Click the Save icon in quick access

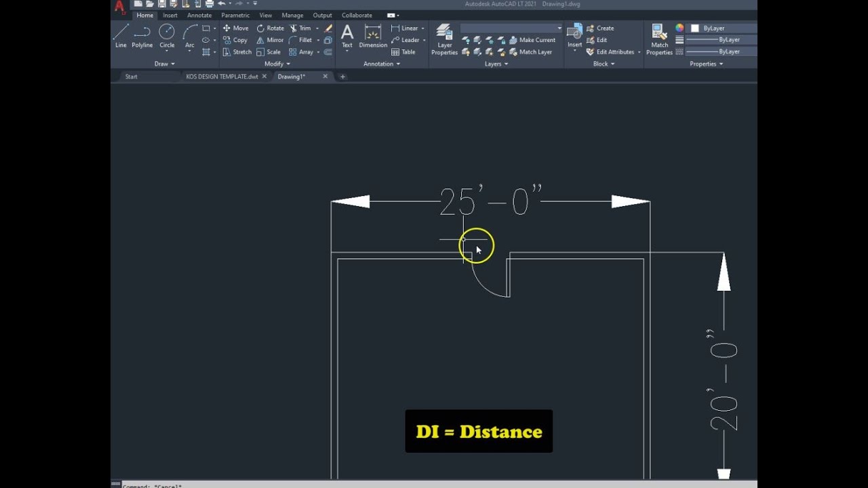point(161,4)
